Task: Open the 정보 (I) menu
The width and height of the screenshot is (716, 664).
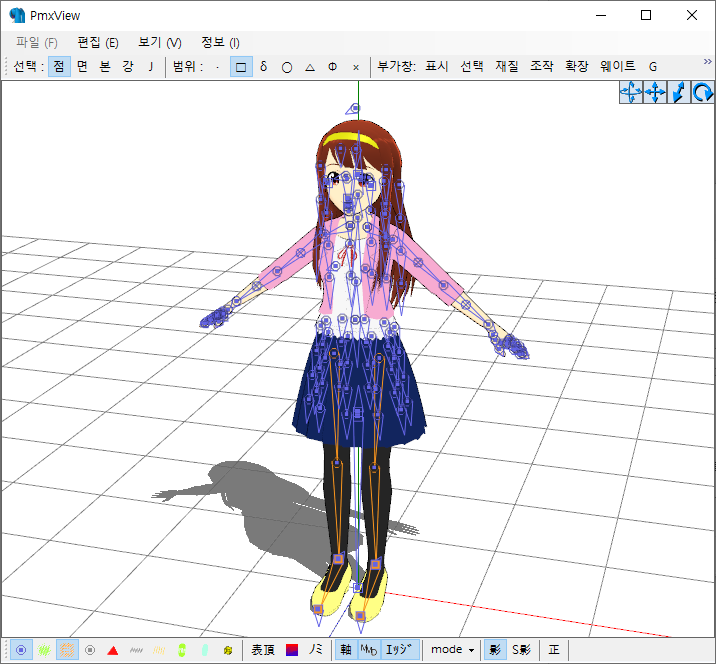Action: click(x=220, y=42)
